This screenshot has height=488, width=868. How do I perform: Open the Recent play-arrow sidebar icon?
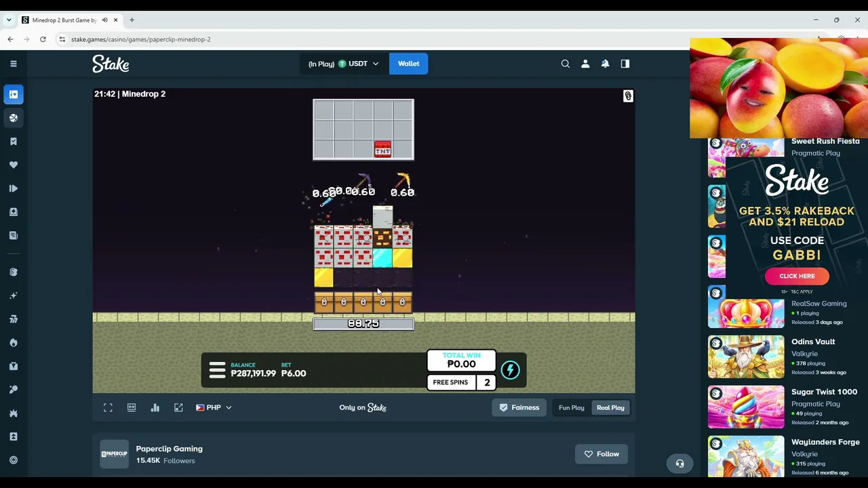tap(13, 188)
